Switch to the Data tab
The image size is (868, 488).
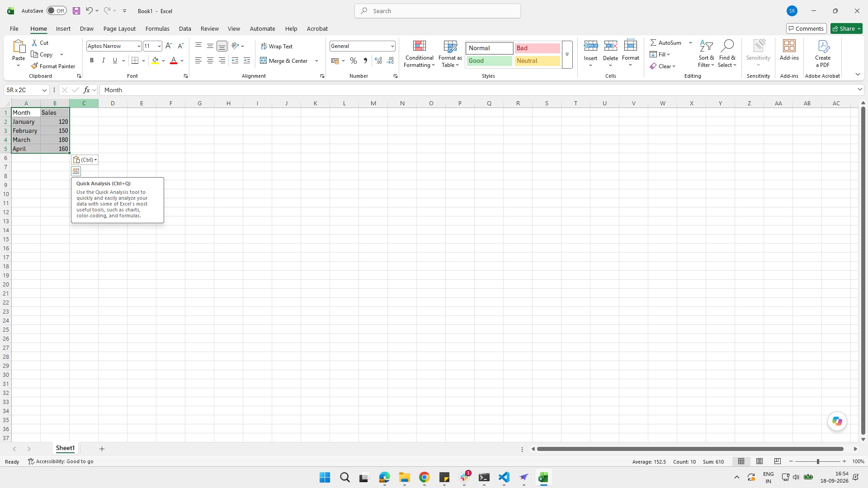[x=185, y=28]
